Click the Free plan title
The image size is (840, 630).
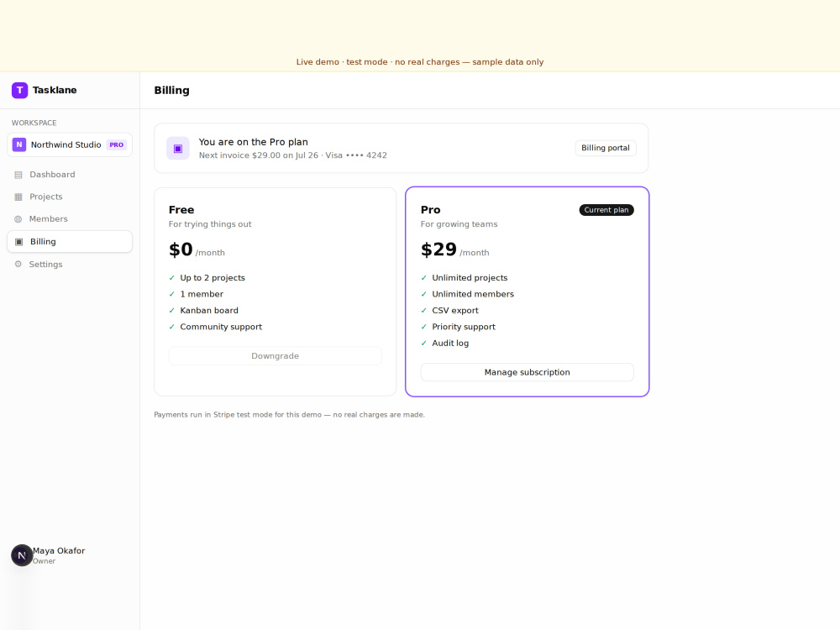[181, 210]
